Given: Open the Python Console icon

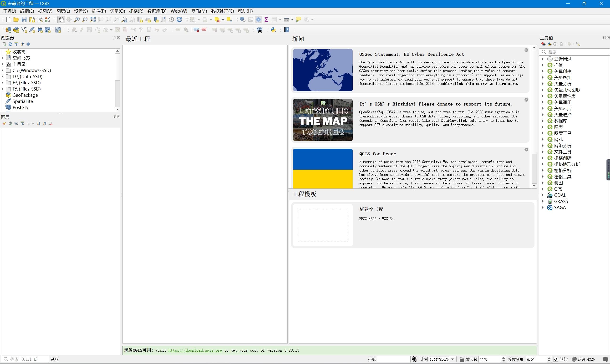Looking at the screenshot, I should (273, 30).
